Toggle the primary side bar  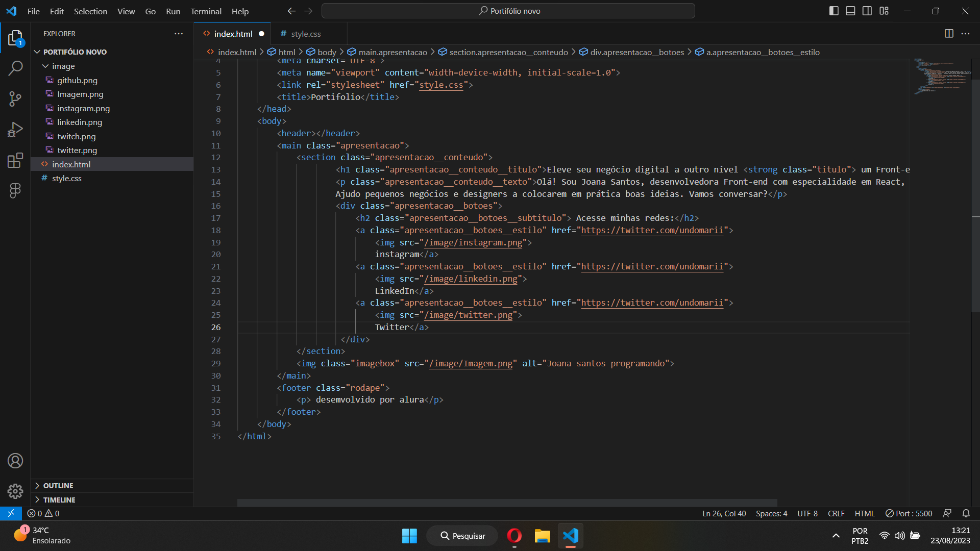834,11
